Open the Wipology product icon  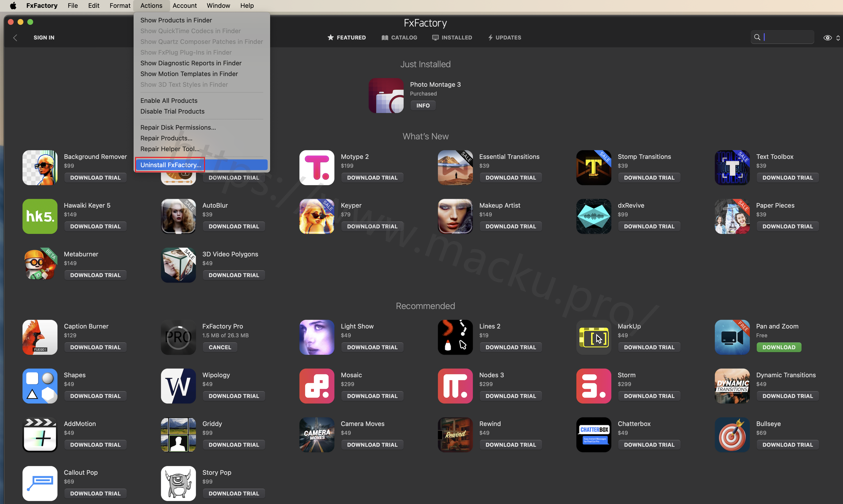tap(178, 386)
